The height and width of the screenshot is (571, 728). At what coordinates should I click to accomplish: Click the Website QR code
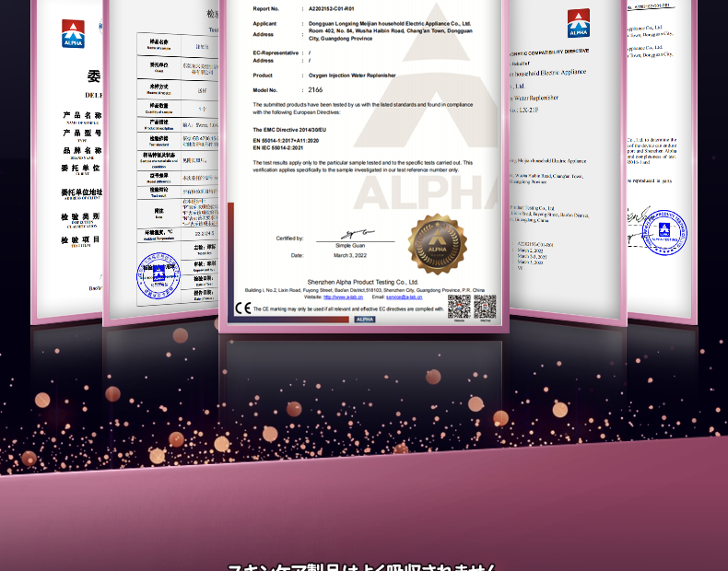point(459,306)
